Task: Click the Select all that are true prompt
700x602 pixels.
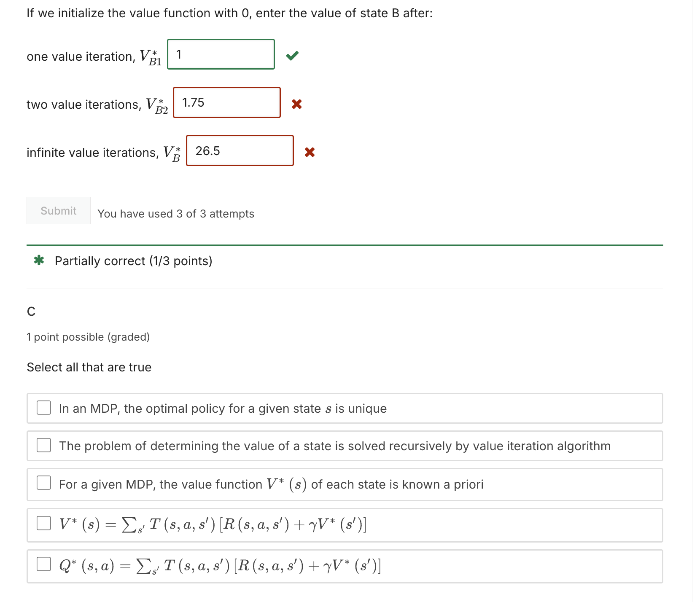Action: pyautogui.click(x=89, y=367)
